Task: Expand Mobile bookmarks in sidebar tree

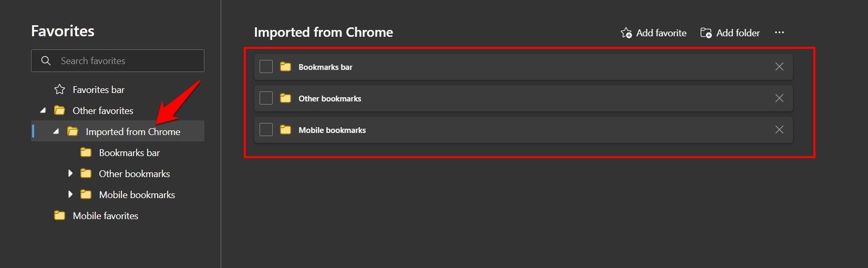Action: coord(70,194)
